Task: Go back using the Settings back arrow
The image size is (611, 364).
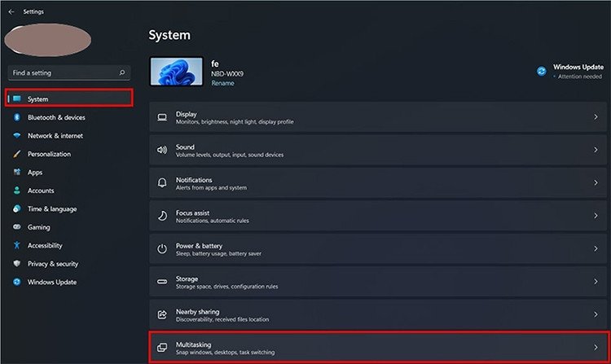Action: pyautogui.click(x=11, y=11)
